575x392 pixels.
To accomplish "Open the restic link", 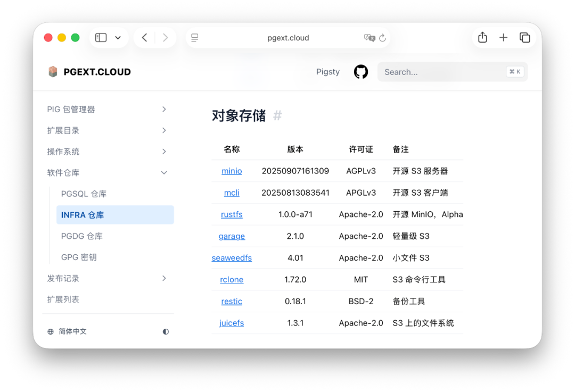I will [232, 301].
